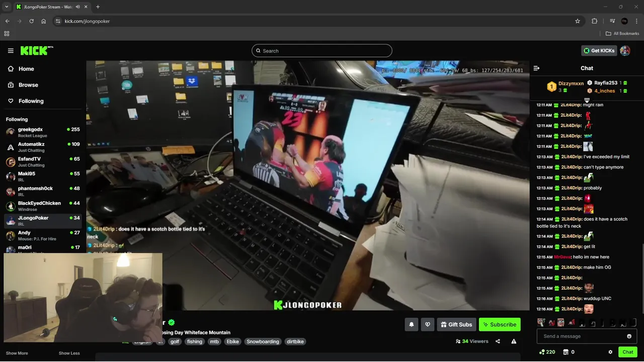Open EsfandTV channel in Following
Viewport: 644px width, 362px height.
tap(43, 162)
